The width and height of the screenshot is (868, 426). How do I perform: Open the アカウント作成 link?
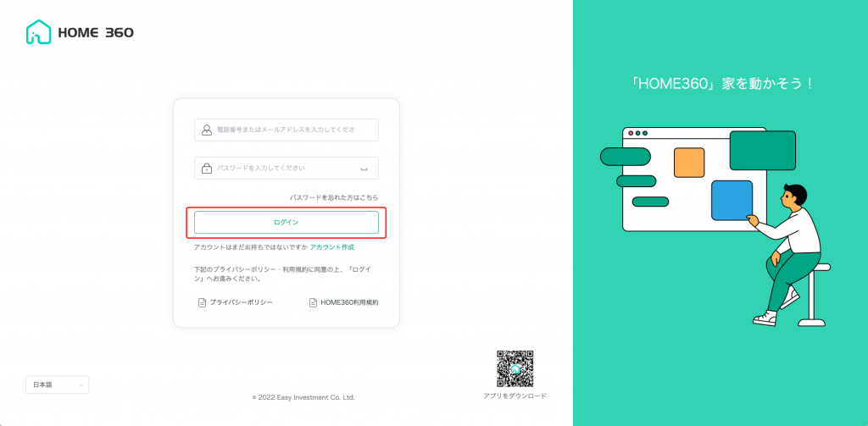tap(331, 247)
